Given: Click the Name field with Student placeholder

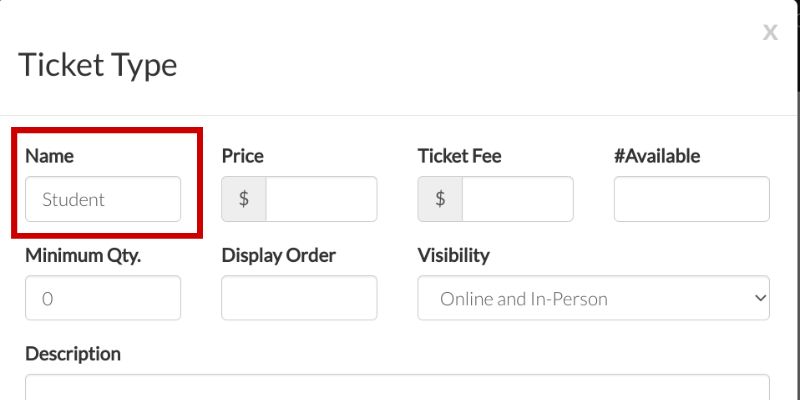Looking at the screenshot, I should [x=103, y=199].
